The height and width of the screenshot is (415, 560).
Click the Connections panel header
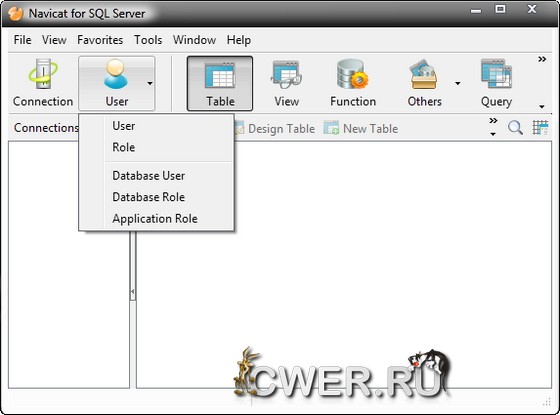(46, 128)
